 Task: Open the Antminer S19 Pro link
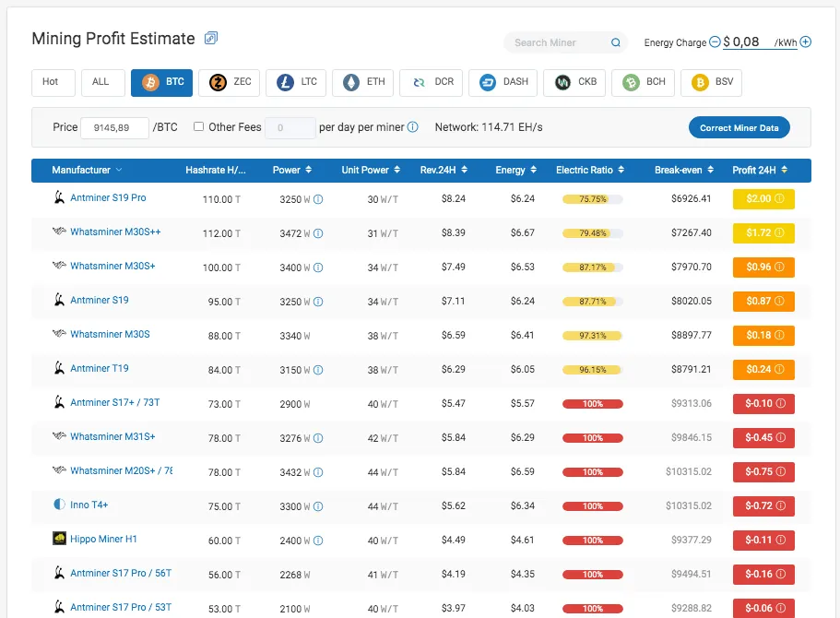coord(108,197)
